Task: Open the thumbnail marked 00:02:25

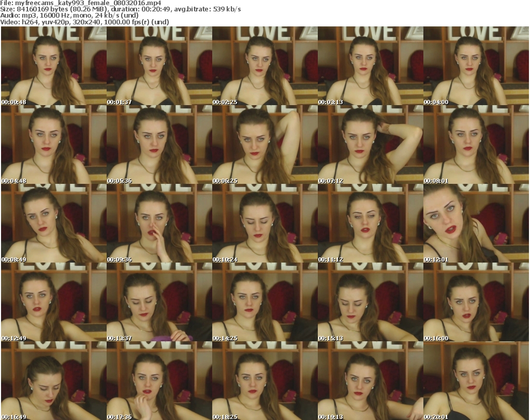Action: [x=264, y=66]
